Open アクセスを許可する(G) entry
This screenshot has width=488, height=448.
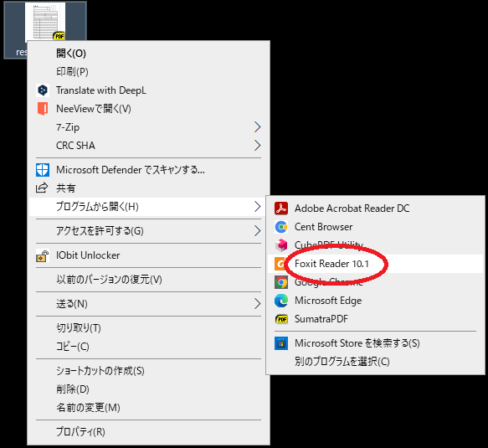pos(100,230)
